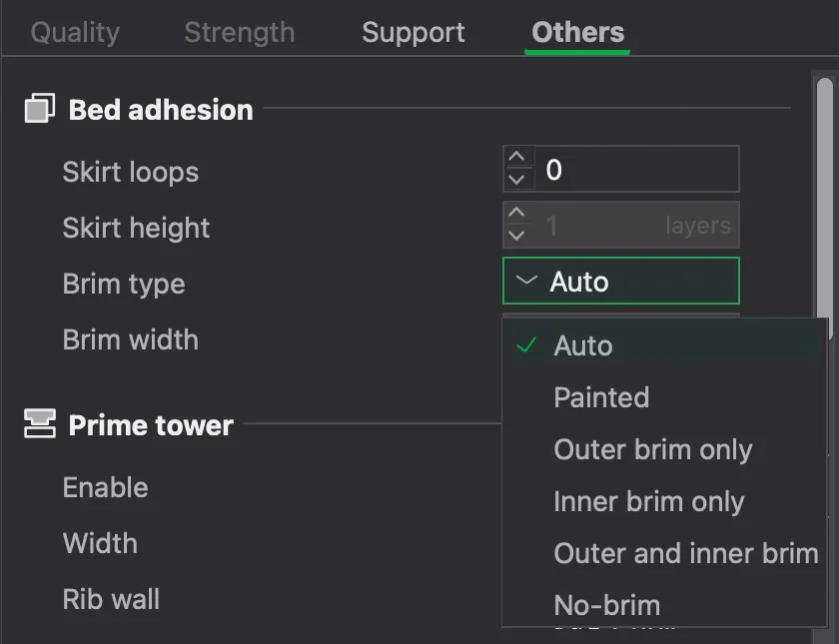This screenshot has width=839, height=644.
Task: Click the Skirt loops label
Action: (x=131, y=172)
